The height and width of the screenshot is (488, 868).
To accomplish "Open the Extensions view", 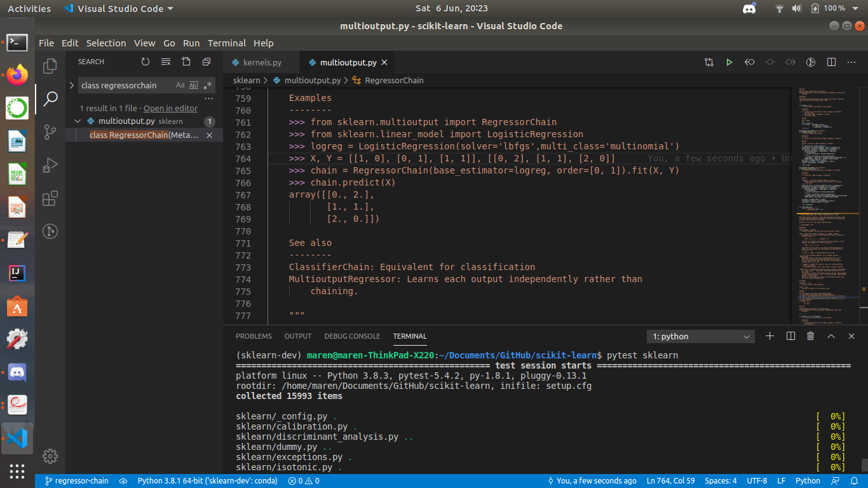I will pyautogui.click(x=50, y=198).
